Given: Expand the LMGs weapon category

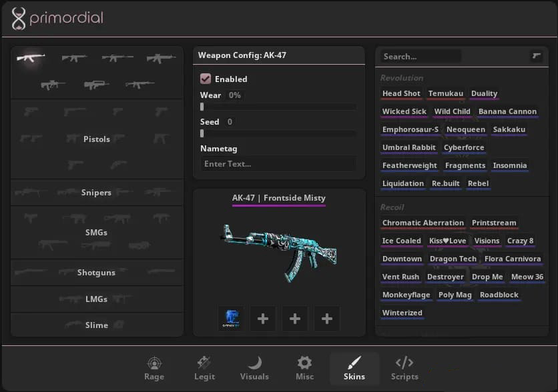Looking at the screenshot, I should 97,299.
